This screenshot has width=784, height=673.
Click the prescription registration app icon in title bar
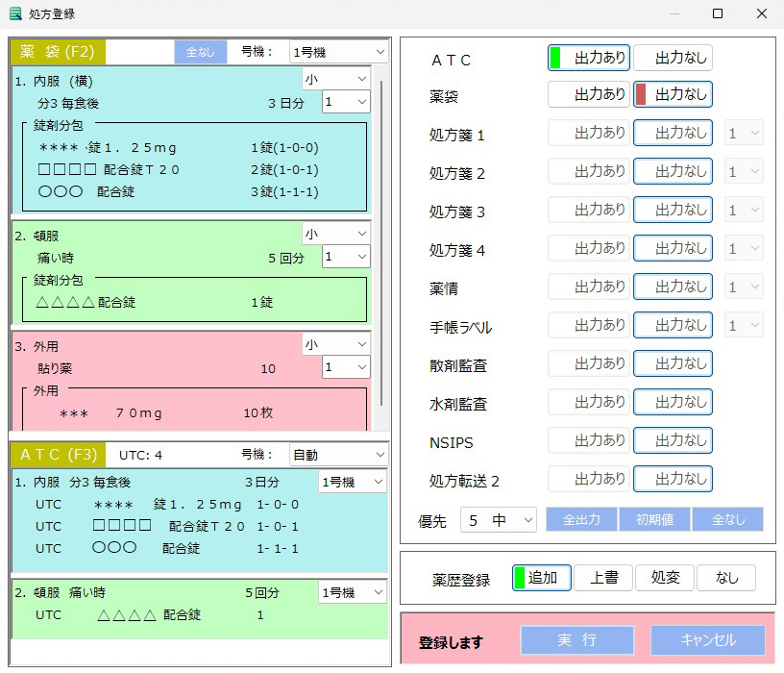(x=14, y=14)
